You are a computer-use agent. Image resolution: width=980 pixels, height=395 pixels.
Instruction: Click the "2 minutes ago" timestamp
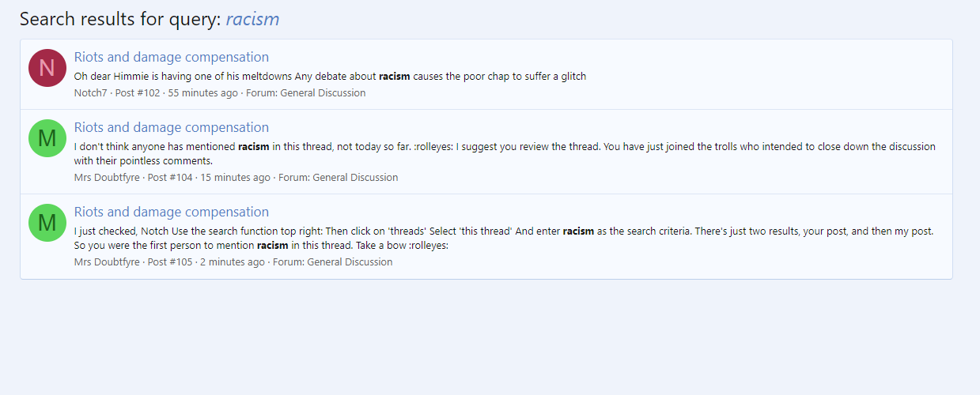coord(233,262)
